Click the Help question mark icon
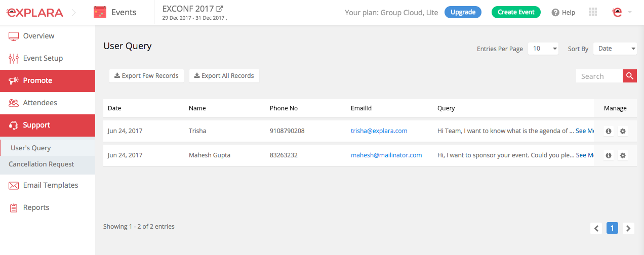Image resolution: width=644 pixels, height=255 pixels. [x=555, y=13]
